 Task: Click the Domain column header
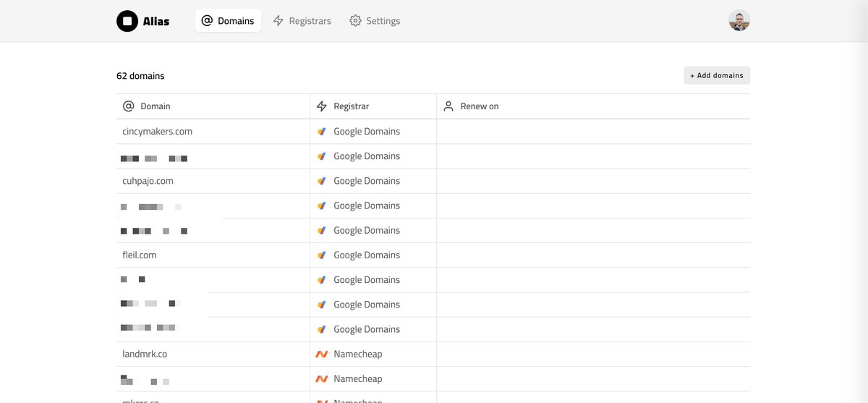[x=213, y=106]
